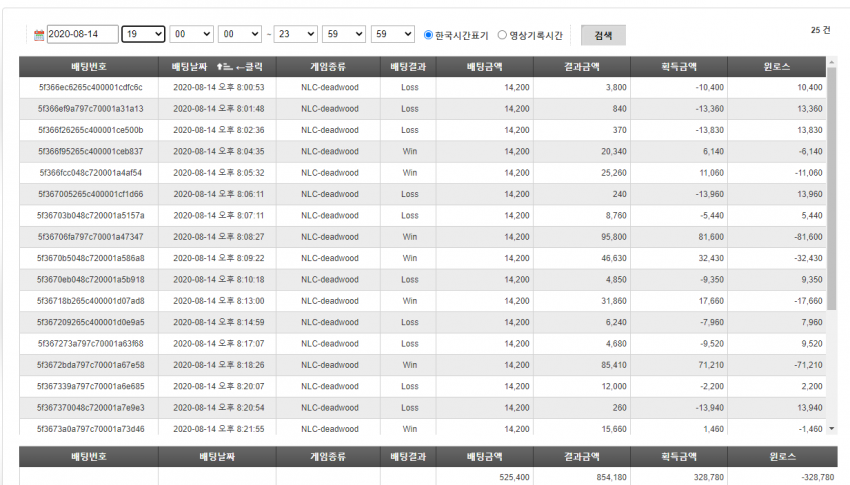
Task: Click the 배팅번호 column header in top table
Action: (x=89, y=67)
